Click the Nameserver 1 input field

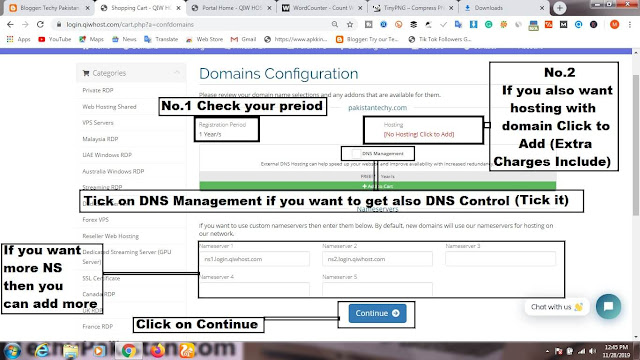point(254,259)
